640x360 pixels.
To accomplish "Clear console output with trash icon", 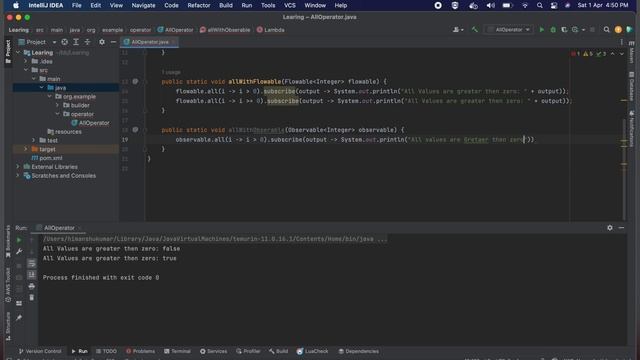I will point(31,298).
